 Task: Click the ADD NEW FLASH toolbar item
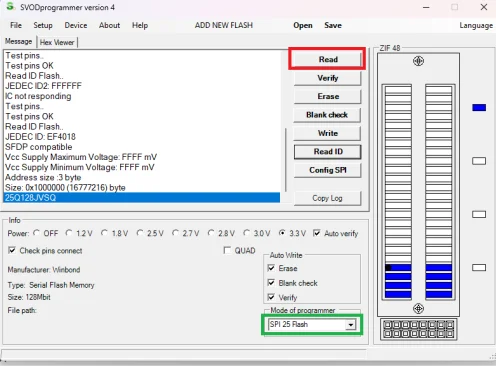(x=224, y=25)
